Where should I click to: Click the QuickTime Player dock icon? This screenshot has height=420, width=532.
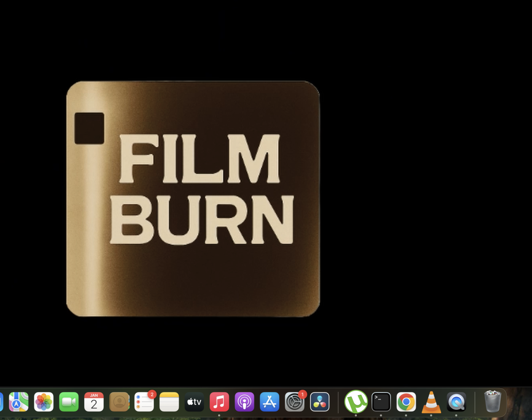click(456, 402)
